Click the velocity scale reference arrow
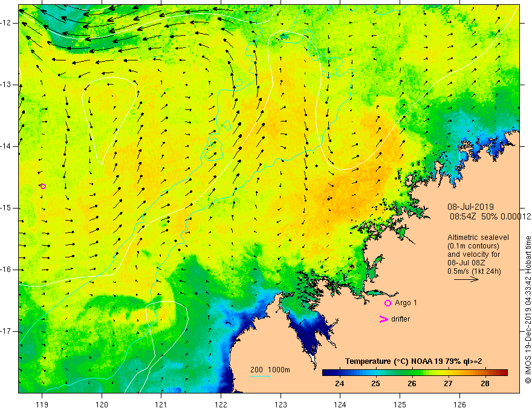Viewport: 532px width, 411px height. click(x=466, y=279)
